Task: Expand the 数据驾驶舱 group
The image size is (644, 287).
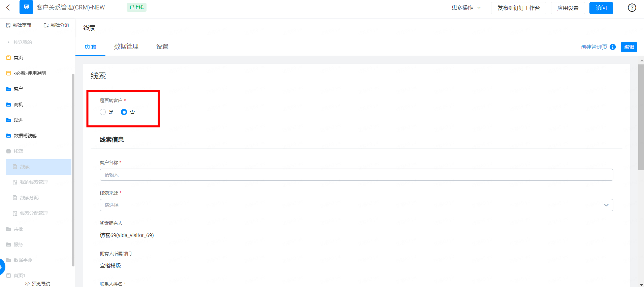Action: [x=25, y=136]
